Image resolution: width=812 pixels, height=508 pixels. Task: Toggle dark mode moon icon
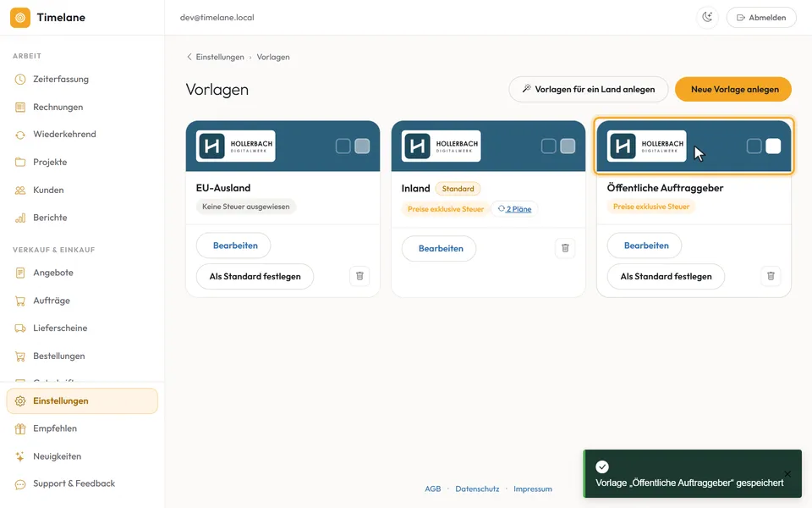click(707, 17)
